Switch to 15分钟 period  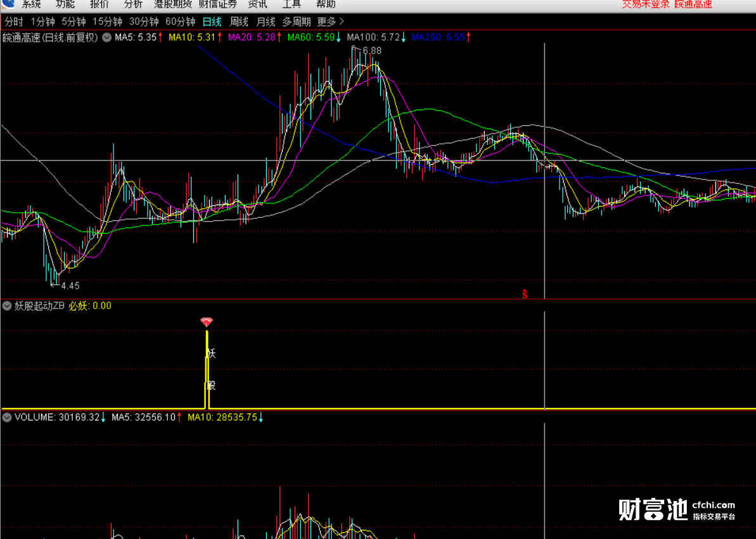(x=107, y=22)
